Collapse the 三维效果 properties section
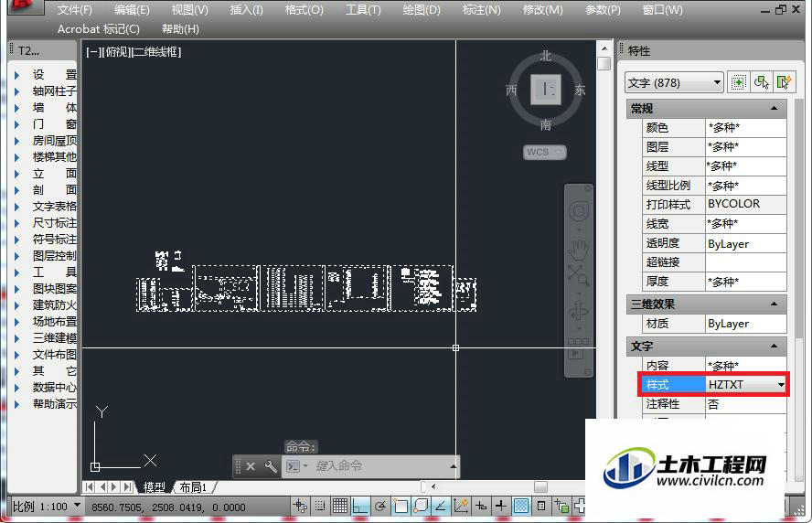 click(x=774, y=304)
